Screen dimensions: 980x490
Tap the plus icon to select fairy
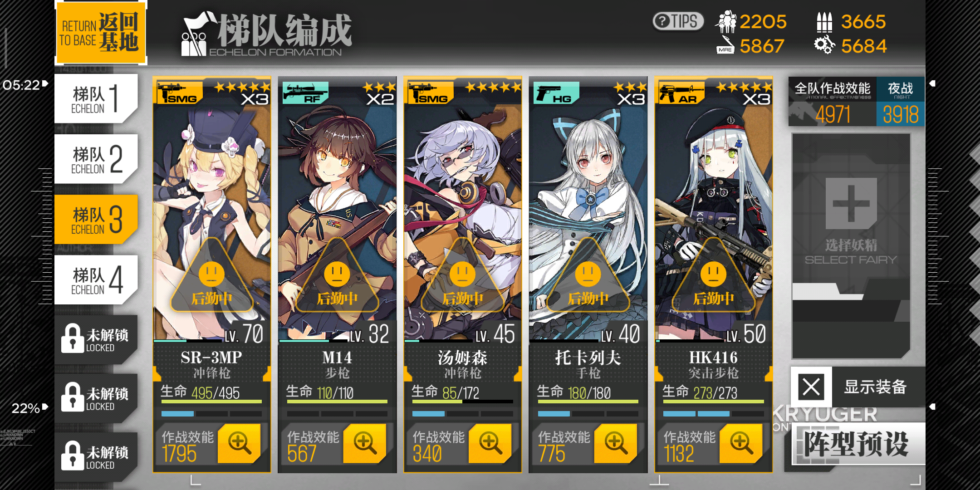[851, 204]
